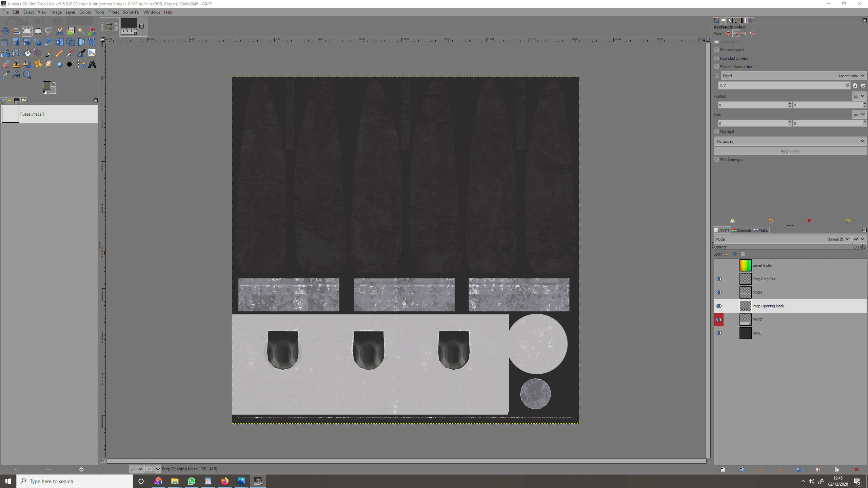The width and height of the screenshot is (868, 488).
Task: Expand the Aspect ratio dropdown
Action: click(x=851, y=76)
